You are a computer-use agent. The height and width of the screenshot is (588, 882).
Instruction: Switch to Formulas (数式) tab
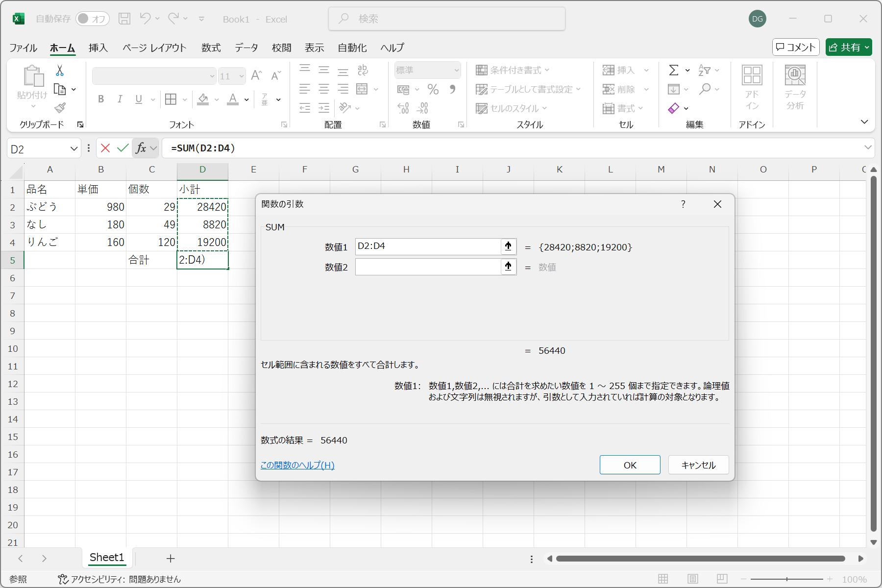(211, 48)
